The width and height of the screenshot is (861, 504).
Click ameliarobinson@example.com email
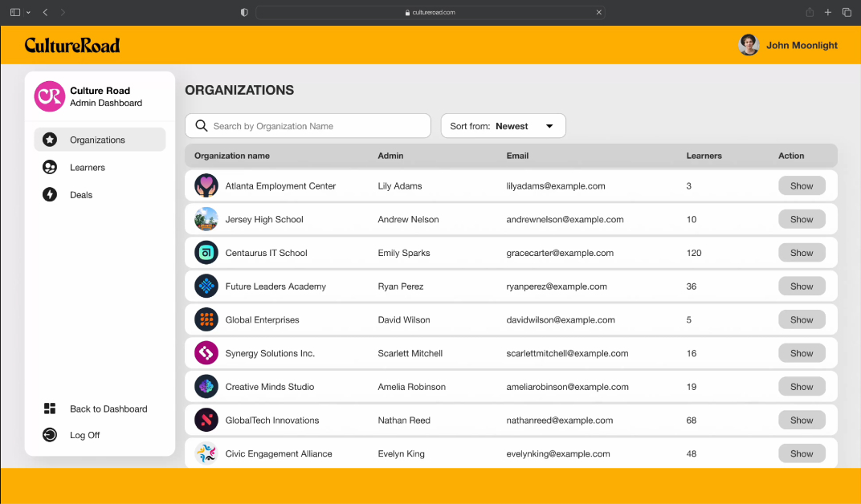click(x=567, y=387)
